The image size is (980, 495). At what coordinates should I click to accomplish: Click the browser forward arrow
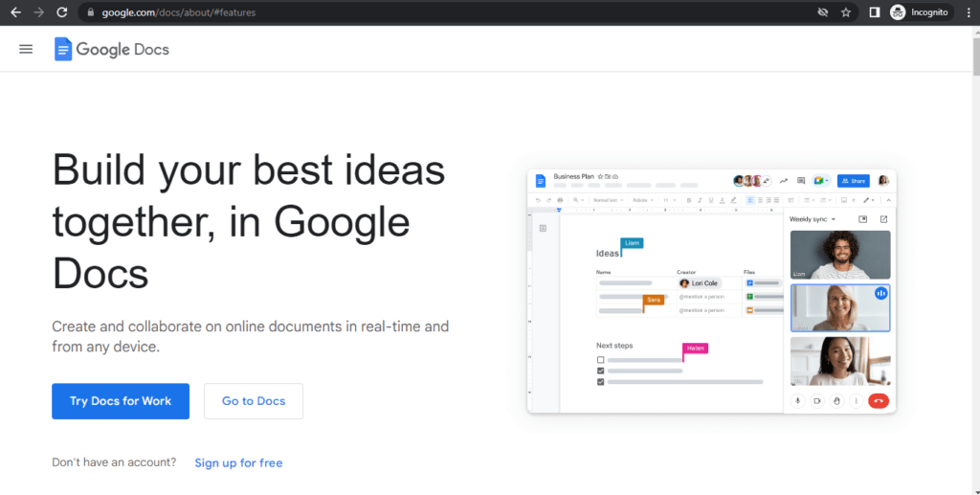tap(38, 11)
